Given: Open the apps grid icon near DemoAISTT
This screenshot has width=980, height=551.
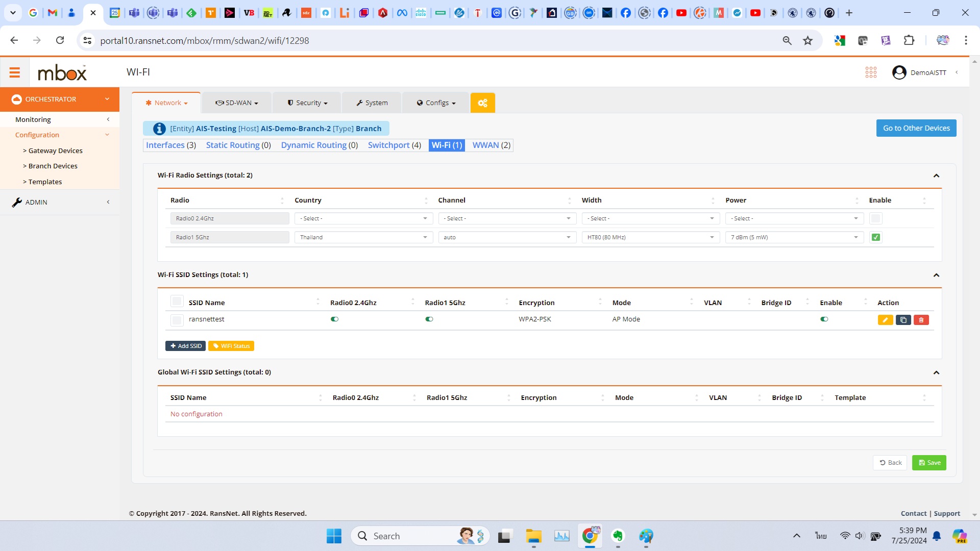Looking at the screenshot, I should [871, 72].
